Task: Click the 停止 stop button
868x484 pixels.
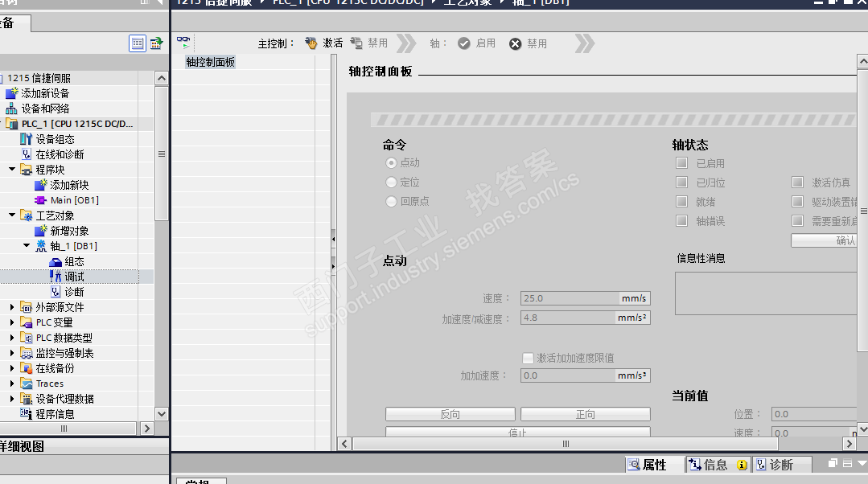Action: click(517, 432)
